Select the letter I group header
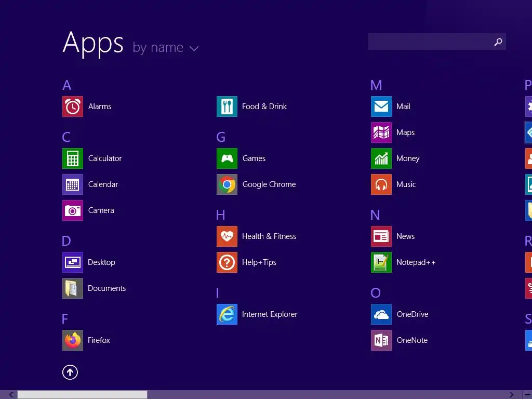The image size is (532, 399). click(218, 293)
